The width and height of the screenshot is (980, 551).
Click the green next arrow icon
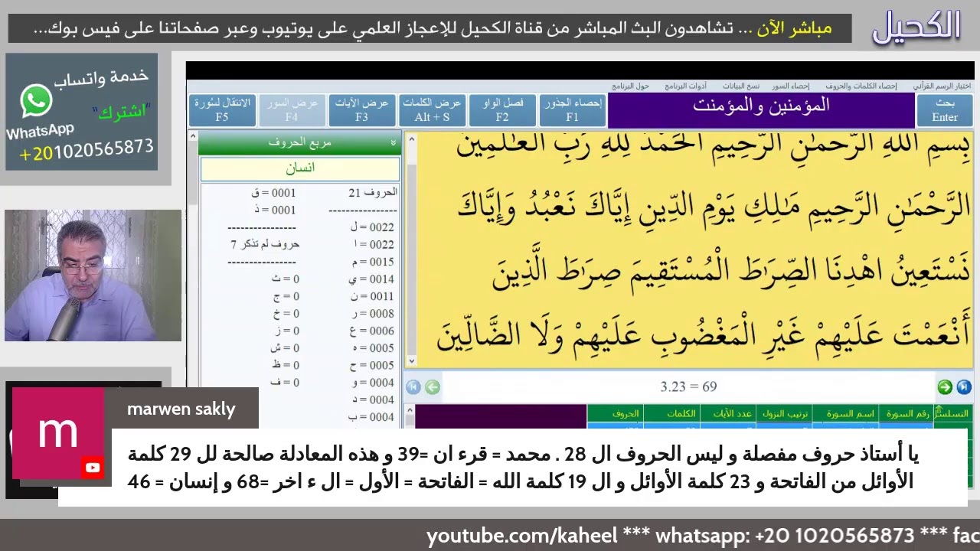[945, 387]
